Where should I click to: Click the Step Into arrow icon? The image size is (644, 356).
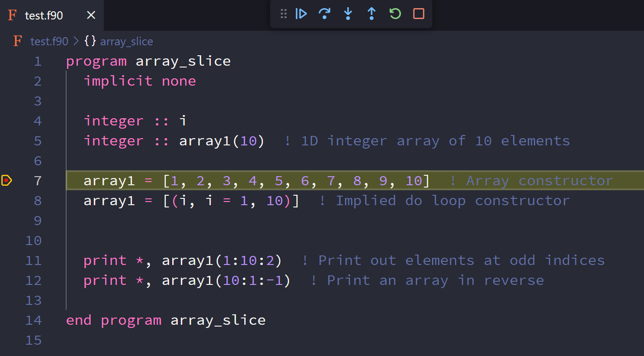tap(348, 14)
